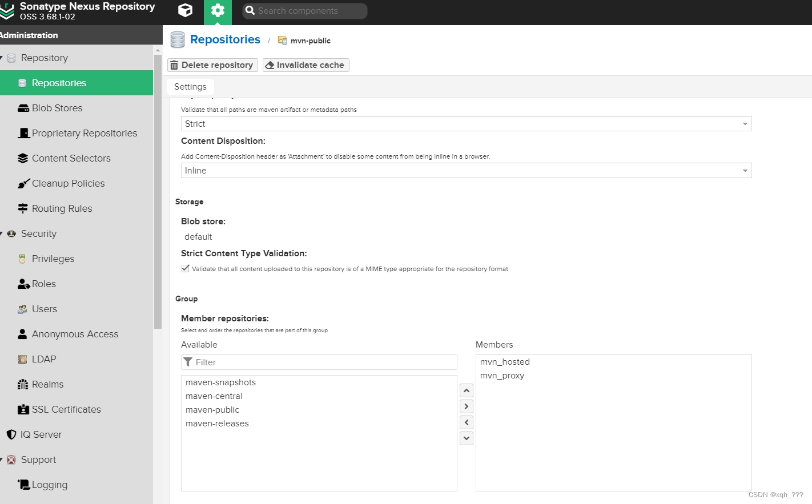Click the LDAP book icon

coord(22,359)
